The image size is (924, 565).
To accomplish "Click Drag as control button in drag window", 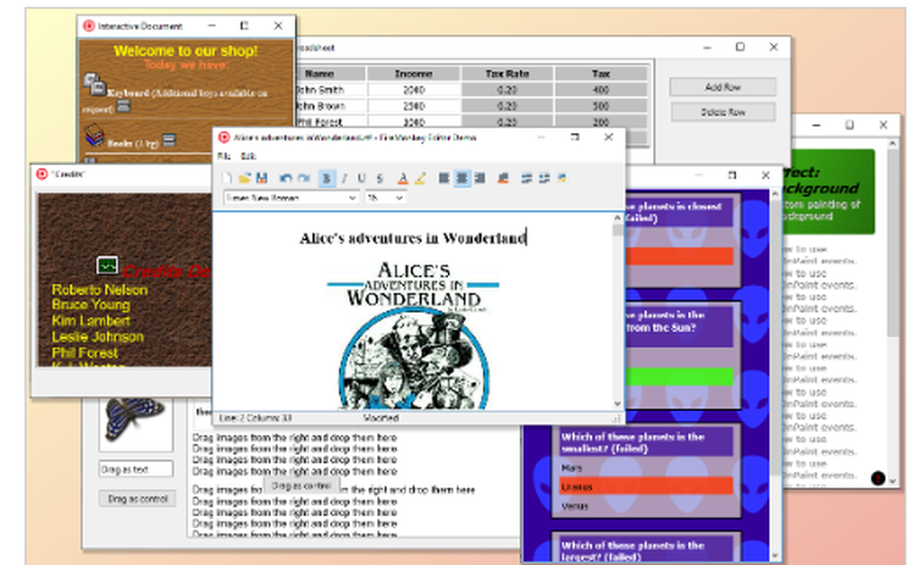I will click(x=138, y=499).
